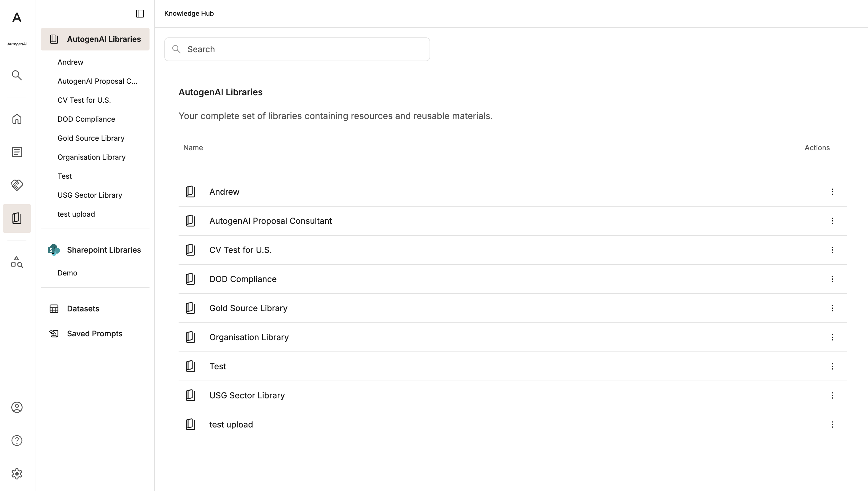The width and height of the screenshot is (868, 491).
Task: Select test upload in the sidebar
Action: 76,214
